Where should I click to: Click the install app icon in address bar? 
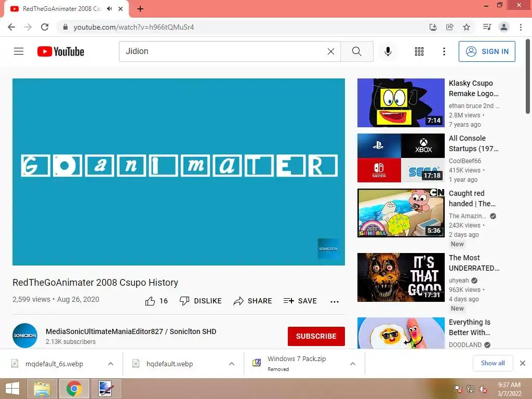433,27
